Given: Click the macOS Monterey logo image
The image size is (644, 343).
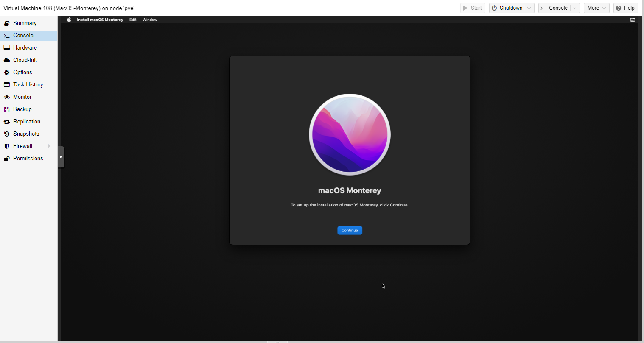Looking at the screenshot, I should (350, 134).
